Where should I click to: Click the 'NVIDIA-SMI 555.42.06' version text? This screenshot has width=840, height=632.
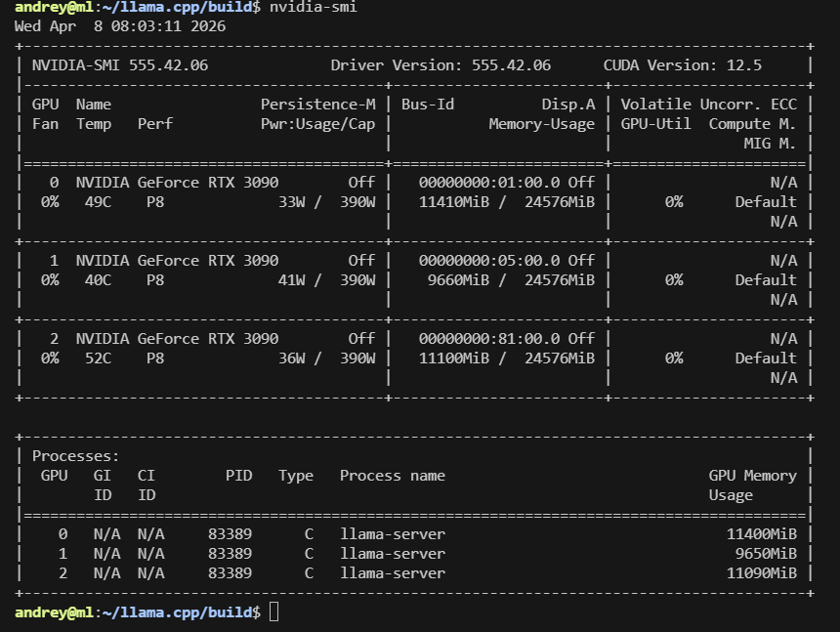coord(120,65)
